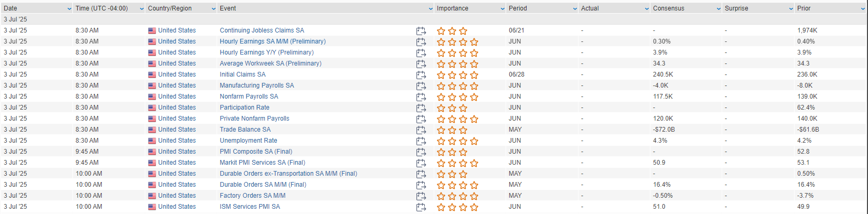Open Hourly Earnings SA M/M (Preliminary) link

273,41
